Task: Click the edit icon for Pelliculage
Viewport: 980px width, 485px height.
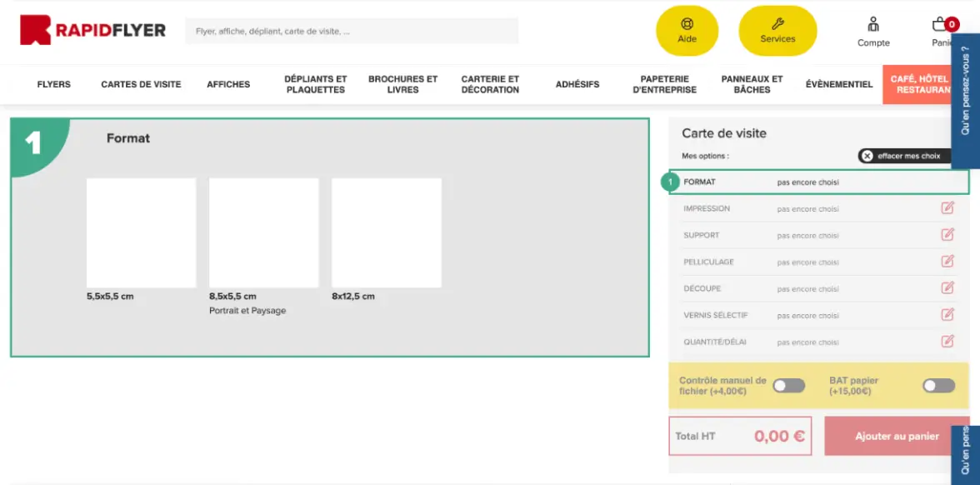Action: tap(947, 262)
